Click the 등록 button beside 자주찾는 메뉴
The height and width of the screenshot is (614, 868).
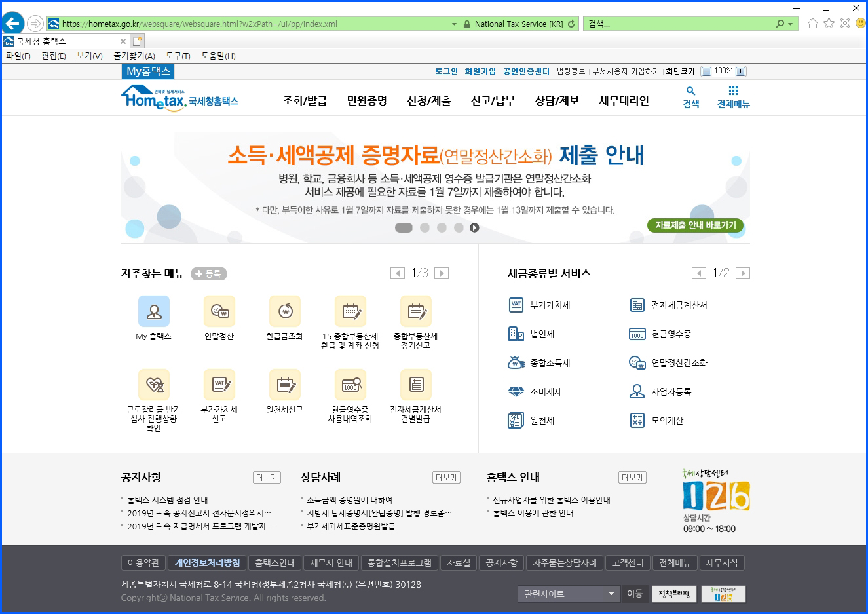209,274
